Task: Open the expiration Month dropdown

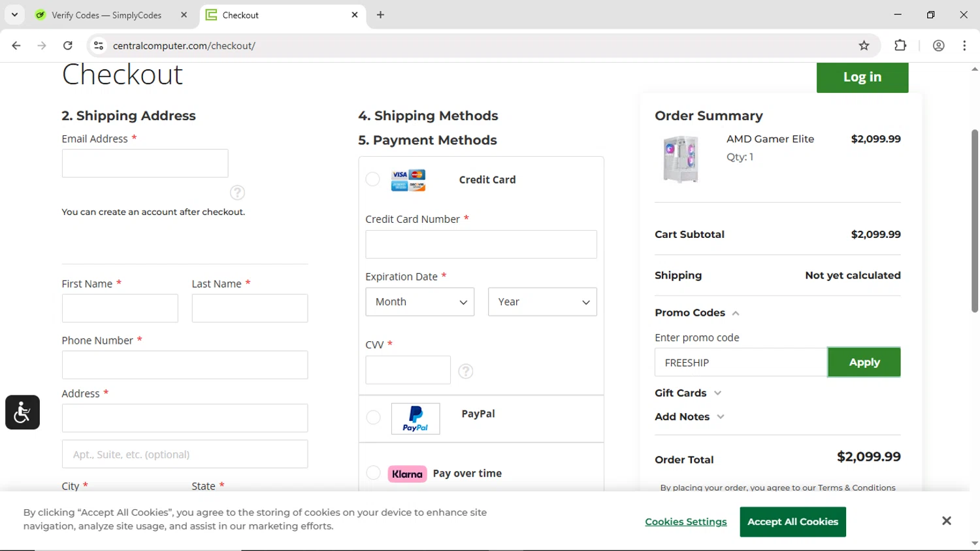Action: 420,302
